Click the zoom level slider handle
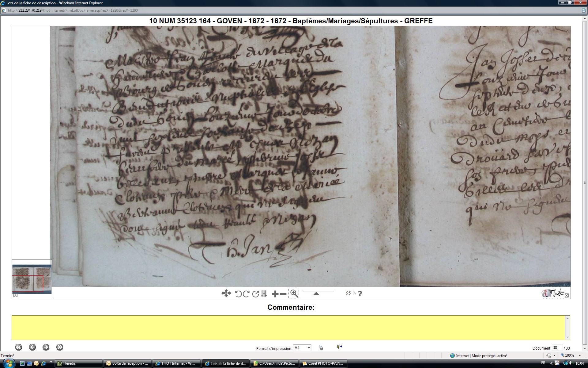The image size is (588, 368). pyautogui.click(x=316, y=294)
